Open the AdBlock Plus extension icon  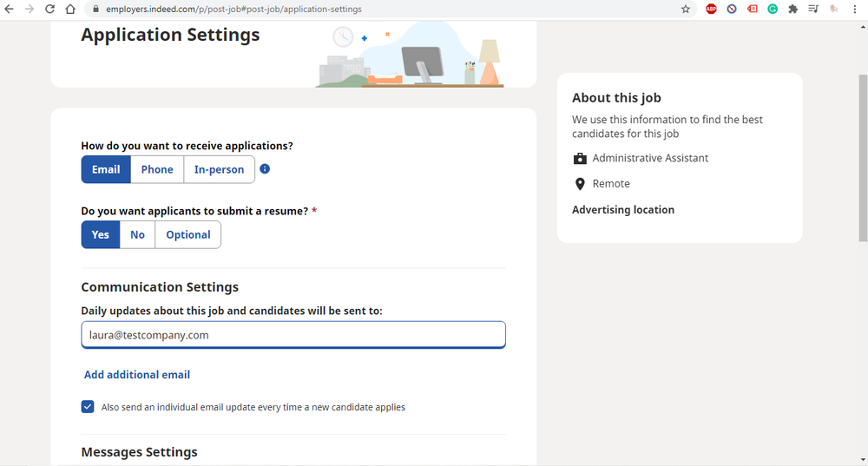pos(712,9)
